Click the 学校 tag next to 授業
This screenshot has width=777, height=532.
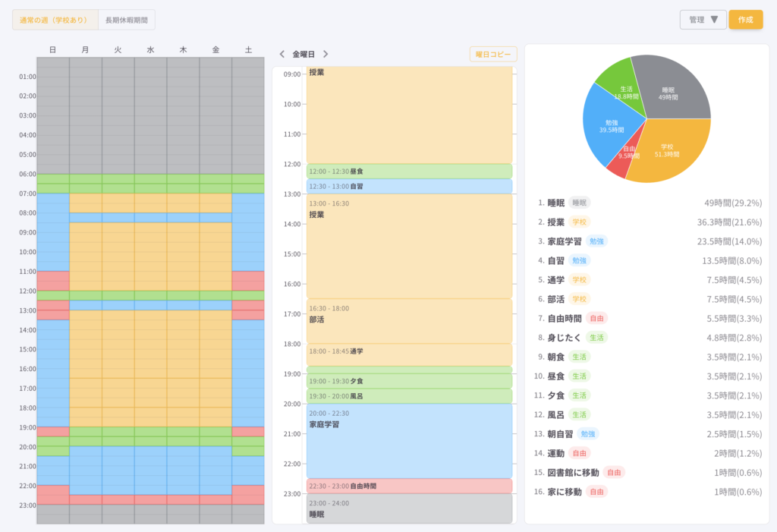pos(580,222)
